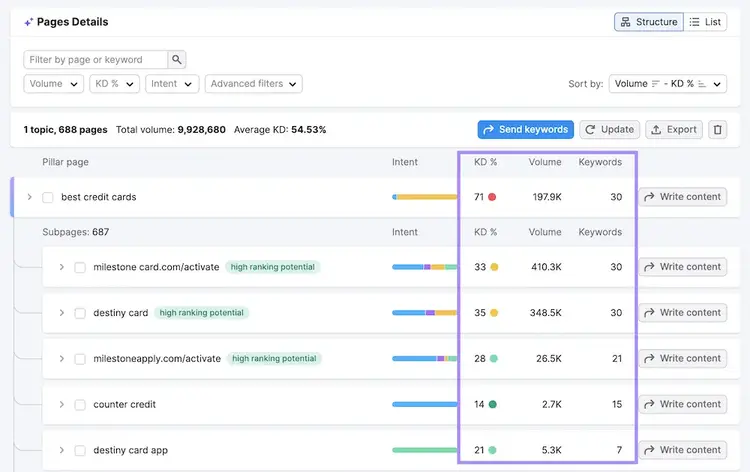This screenshot has width=750, height=472.
Task: Expand the counter credit row
Action: pyautogui.click(x=62, y=405)
